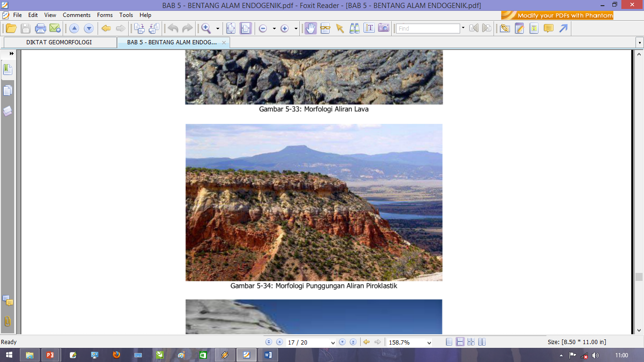The width and height of the screenshot is (644, 362).
Task: Click the Zoom Out minus icon
Action: point(263,29)
